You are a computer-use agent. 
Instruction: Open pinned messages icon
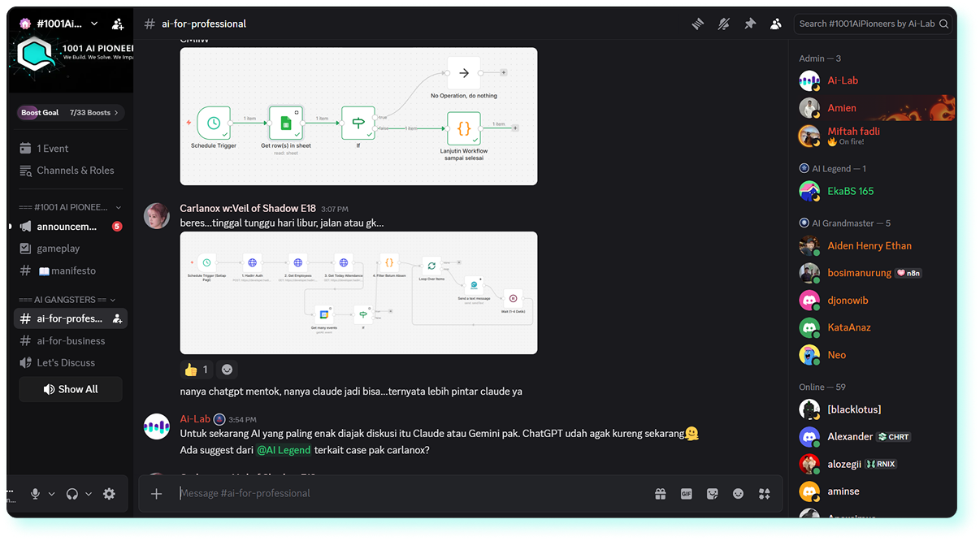pos(750,24)
